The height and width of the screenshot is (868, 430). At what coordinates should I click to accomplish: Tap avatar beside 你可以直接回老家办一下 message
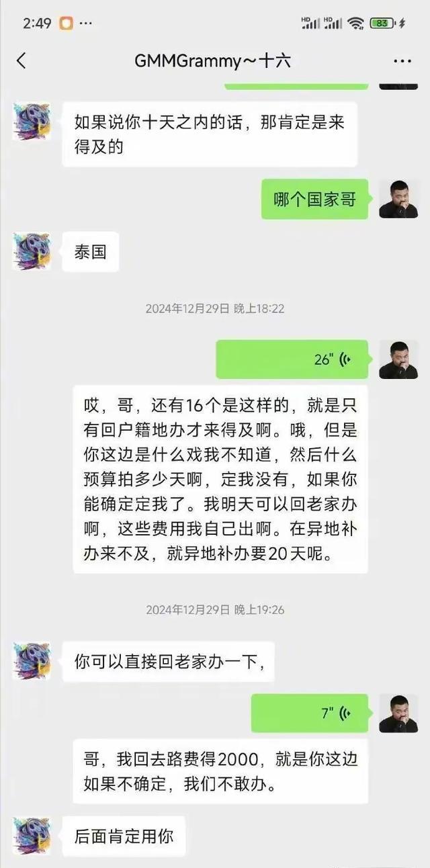32,662
